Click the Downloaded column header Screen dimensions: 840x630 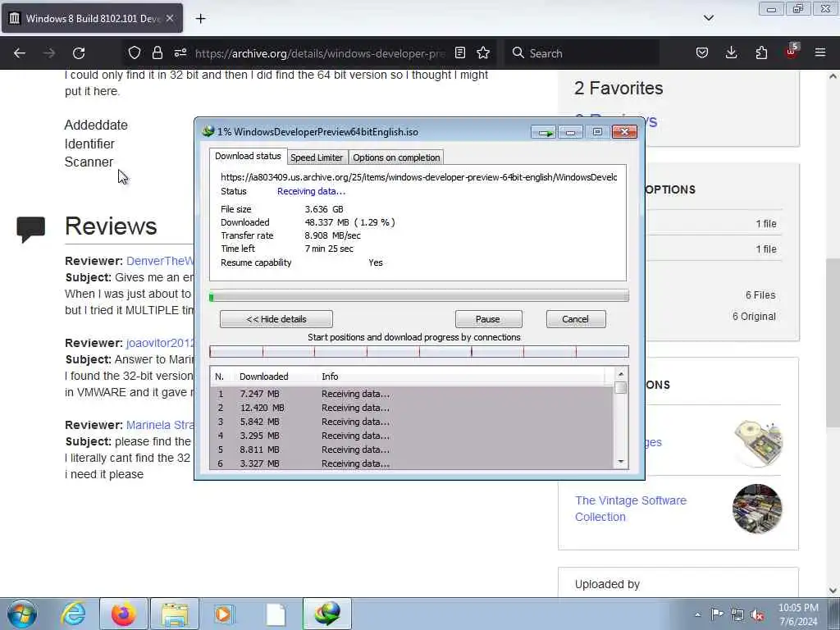[263, 377]
